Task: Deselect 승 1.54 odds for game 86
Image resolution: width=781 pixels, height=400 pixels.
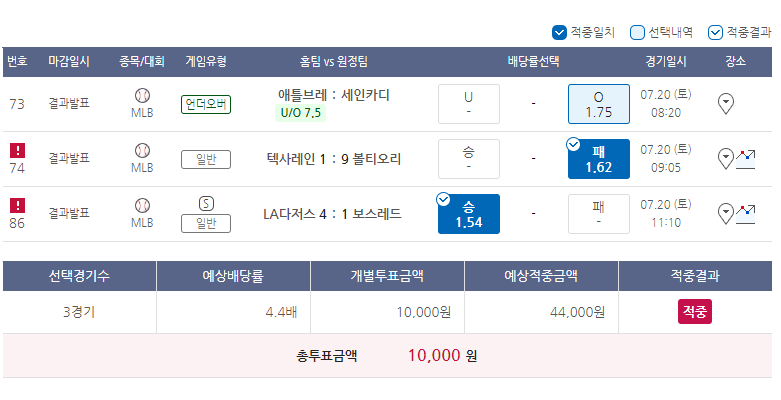Action: tap(468, 213)
